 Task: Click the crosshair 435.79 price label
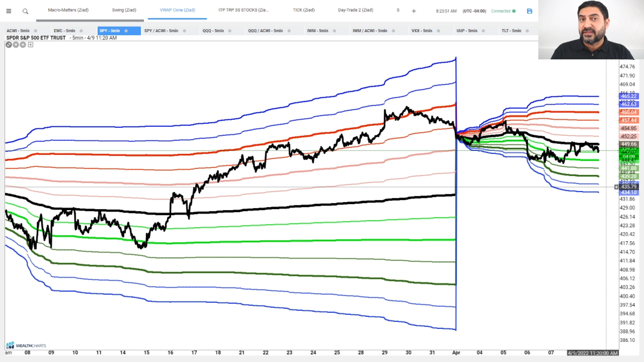point(629,187)
